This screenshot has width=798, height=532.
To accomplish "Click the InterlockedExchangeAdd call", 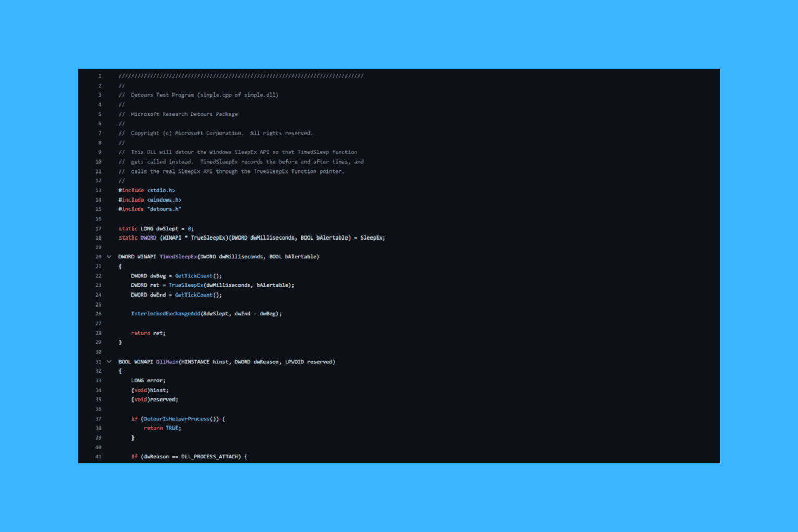I will click(x=165, y=314).
